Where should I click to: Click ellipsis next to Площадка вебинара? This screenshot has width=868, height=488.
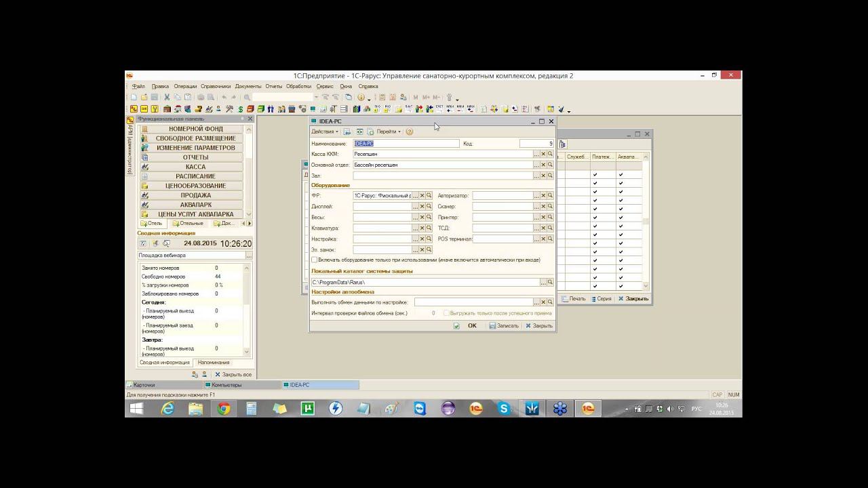click(x=249, y=256)
